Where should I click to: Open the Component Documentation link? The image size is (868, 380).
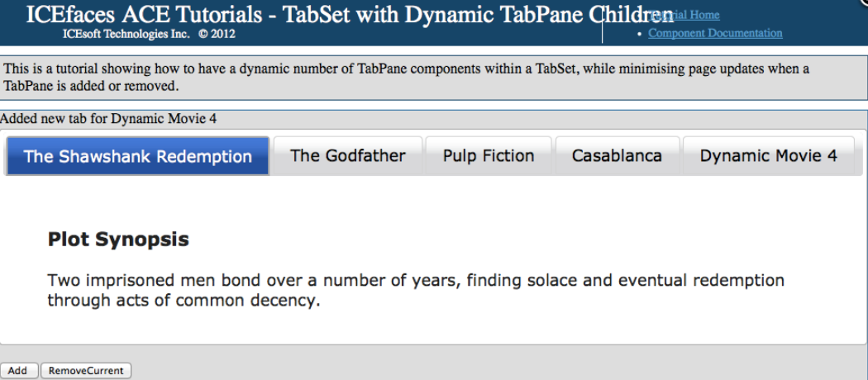tap(715, 33)
